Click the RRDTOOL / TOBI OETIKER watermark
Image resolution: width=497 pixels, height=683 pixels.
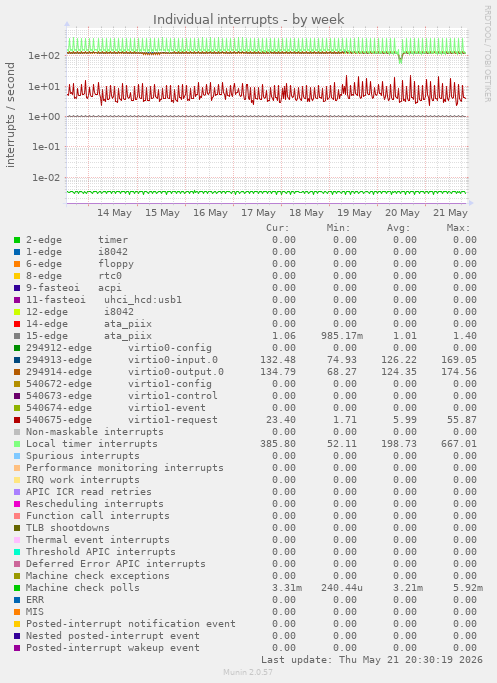(487, 54)
